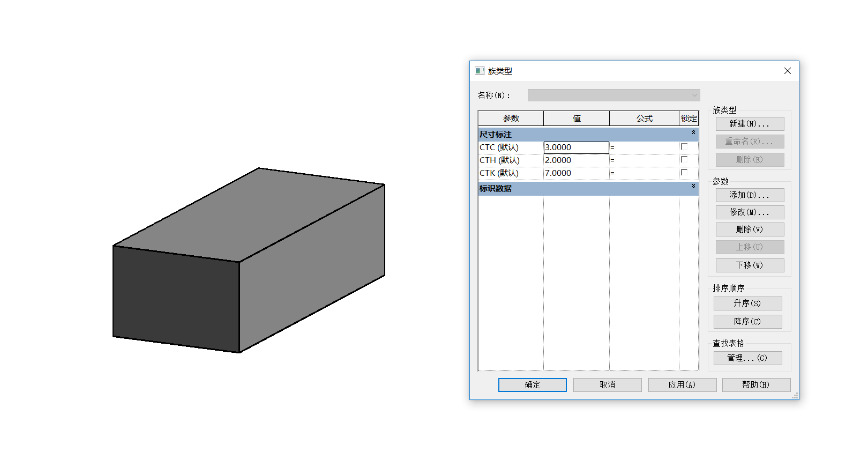
Task: Click the CTH value cell 2.0000
Action: [x=577, y=160]
